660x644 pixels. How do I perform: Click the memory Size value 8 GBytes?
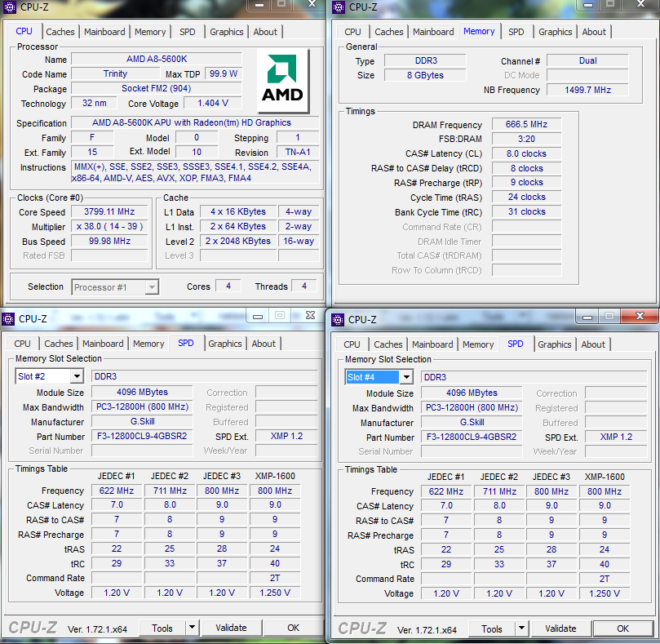(x=425, y=75)
